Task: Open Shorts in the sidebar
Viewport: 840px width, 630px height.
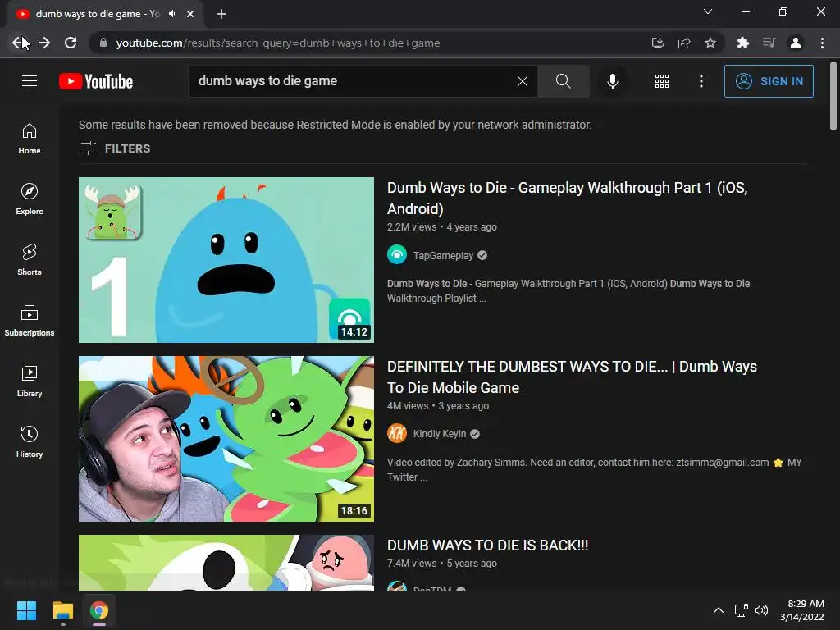Action: pos(30,260)
